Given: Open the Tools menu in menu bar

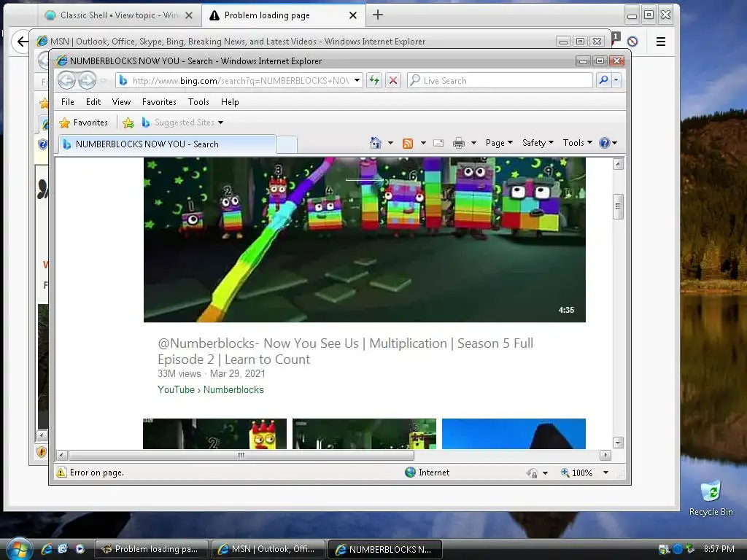Looking at the screenshot, I should point(198,102).
